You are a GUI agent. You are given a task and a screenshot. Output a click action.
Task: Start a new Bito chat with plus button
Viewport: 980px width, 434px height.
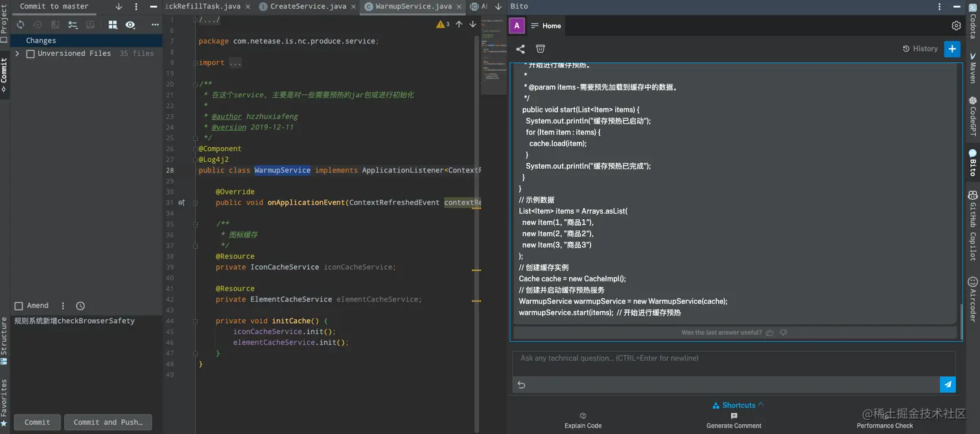(952, 49)
